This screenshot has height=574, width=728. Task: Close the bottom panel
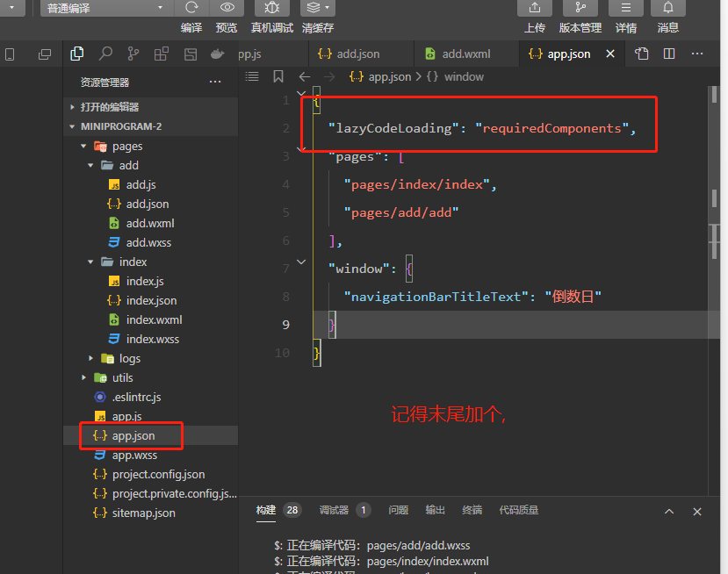tap(697, 512)
